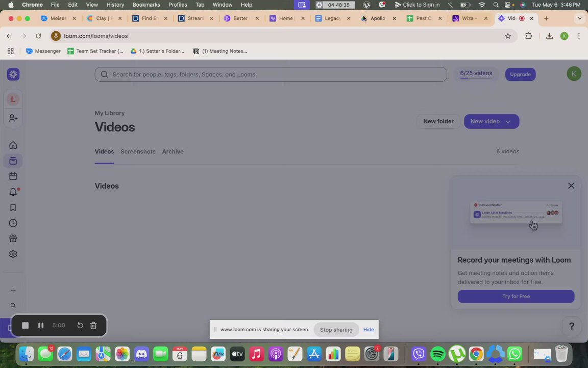This screenshot has width=588, height=368.
Task: Go to Home in the sidebar
Action: click(13, 145)
